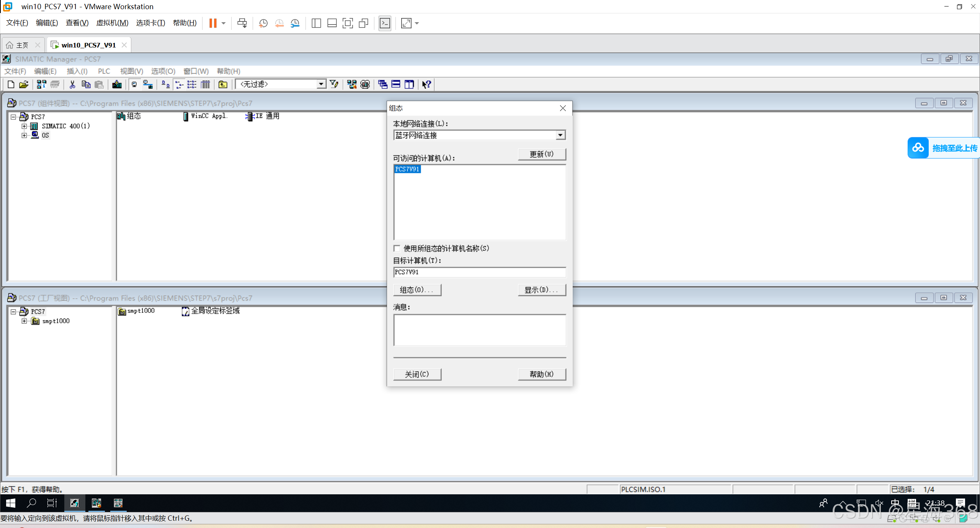Open the PLC menu
Image resolution: width=980 pixels, height=528 pixels.
coord(104,71)
